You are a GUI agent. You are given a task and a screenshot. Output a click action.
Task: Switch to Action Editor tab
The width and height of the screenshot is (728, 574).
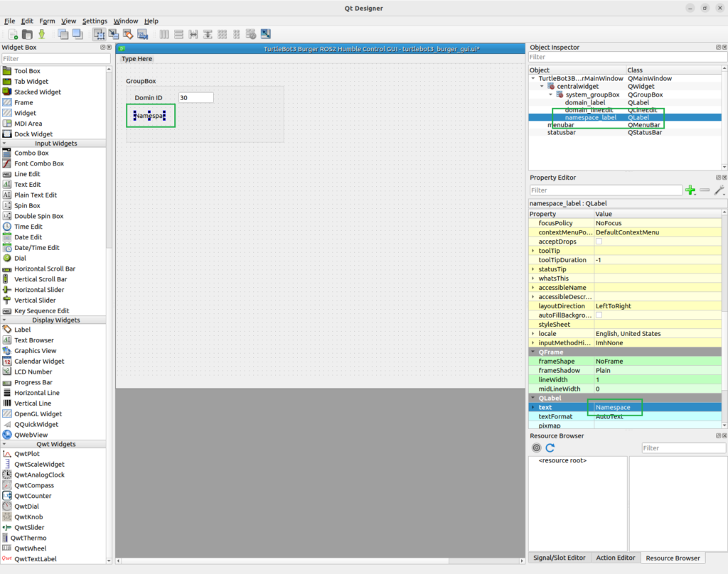tap(615, 558)
